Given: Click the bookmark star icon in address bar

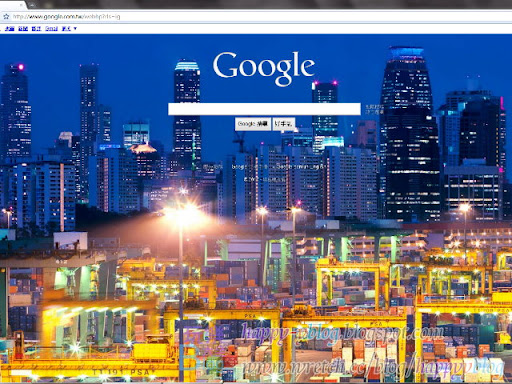Looking at the screenshot, I should point(6,16).
